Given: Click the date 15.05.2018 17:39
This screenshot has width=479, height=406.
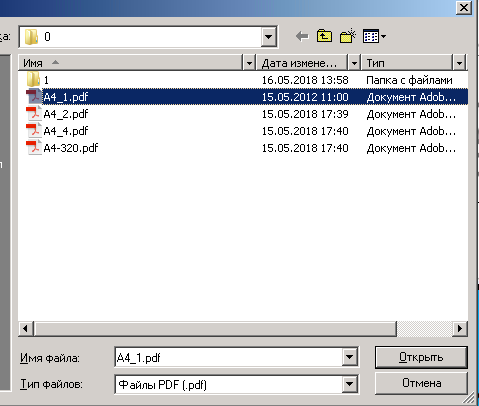Looking at the screenshot, I should pyautogui.click(x=305, y=114).
